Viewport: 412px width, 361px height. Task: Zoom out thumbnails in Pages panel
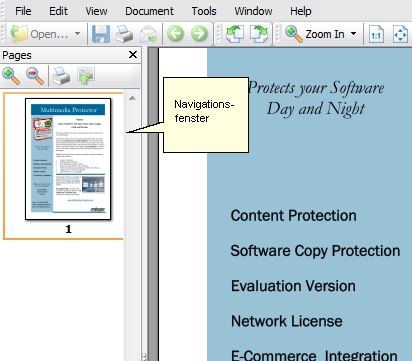[35, 76]
